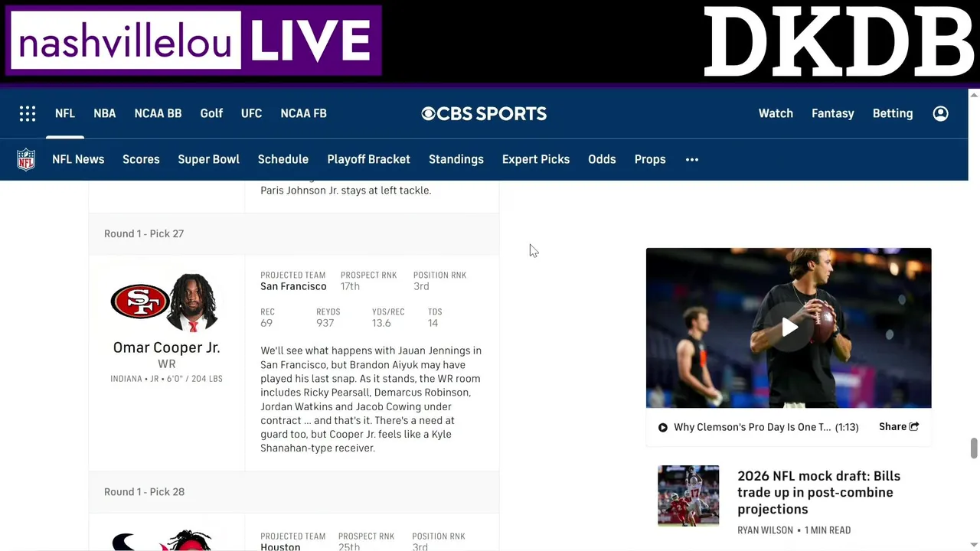Open the Golf section
This screenshot has height=551, width=980.
point(211,113)
